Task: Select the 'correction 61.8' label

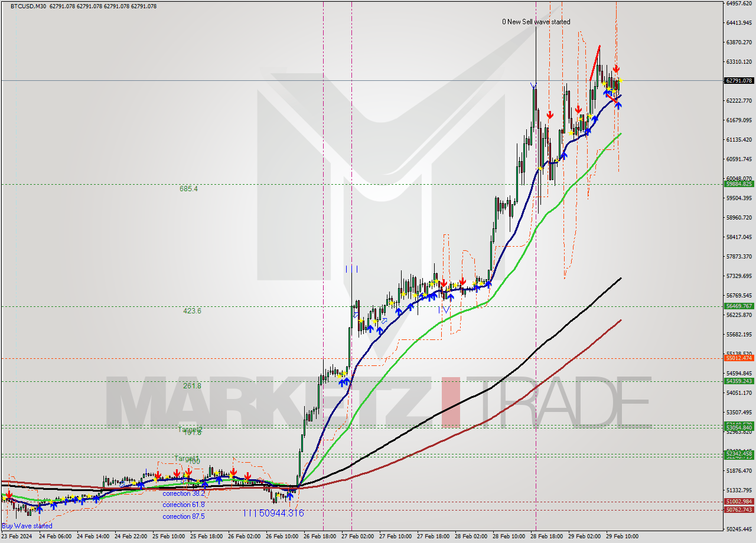Action: click(184, 505)
